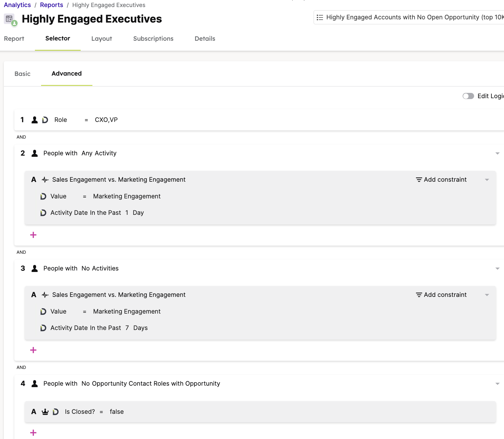
Task: Toggle the Edit Logic switch
Action: (468, 96)
